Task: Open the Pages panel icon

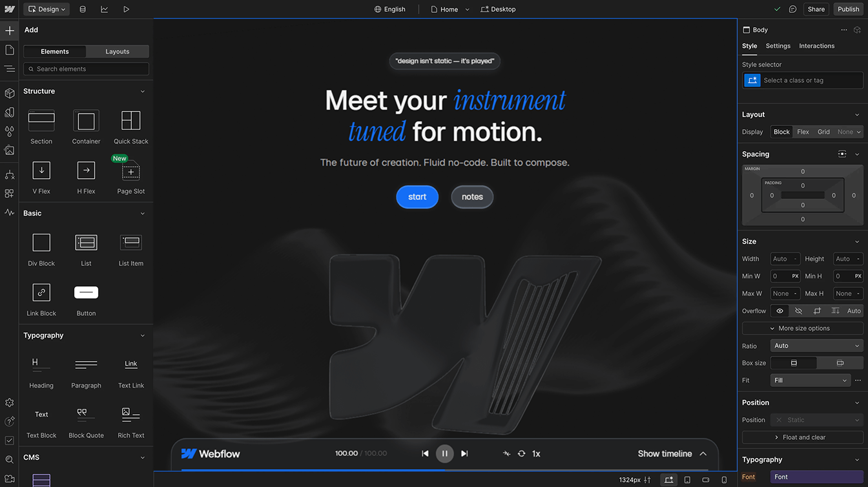Action: tap(9, 50)
